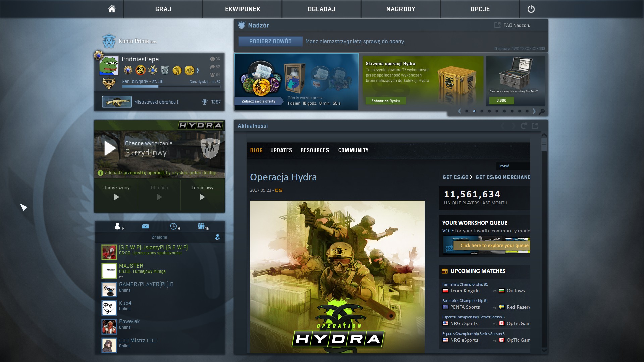Open Operation Hydra artwork image
Image resolution: width=644 pixels, height=362 pixels.
point(337,277)
